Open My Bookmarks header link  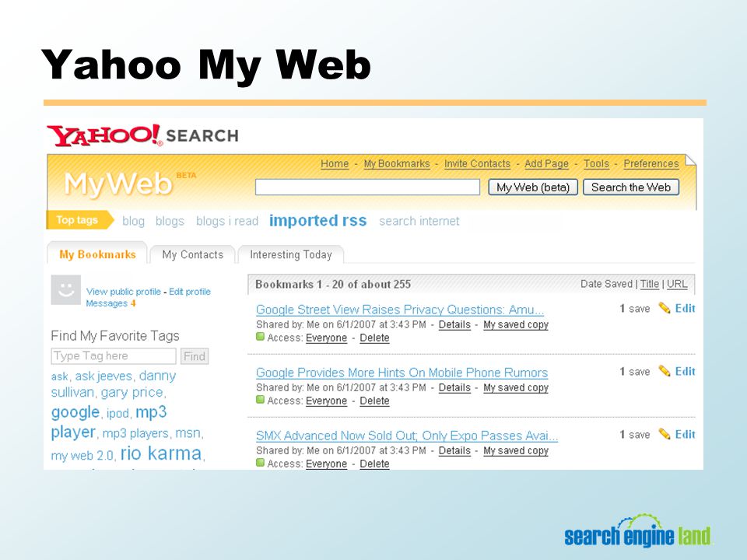pos(396,164)
